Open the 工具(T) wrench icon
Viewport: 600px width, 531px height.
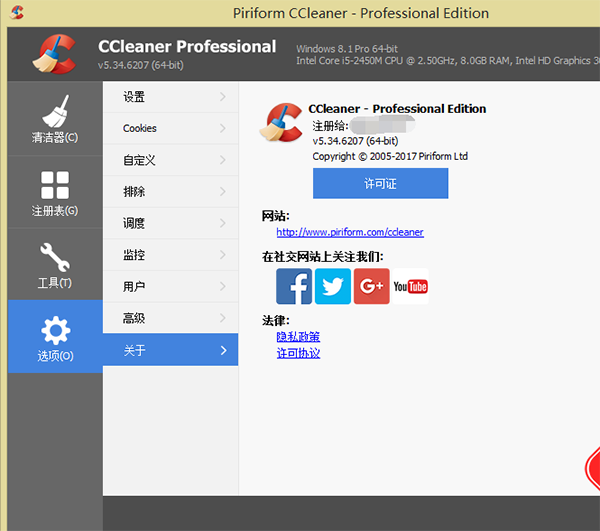54,257
